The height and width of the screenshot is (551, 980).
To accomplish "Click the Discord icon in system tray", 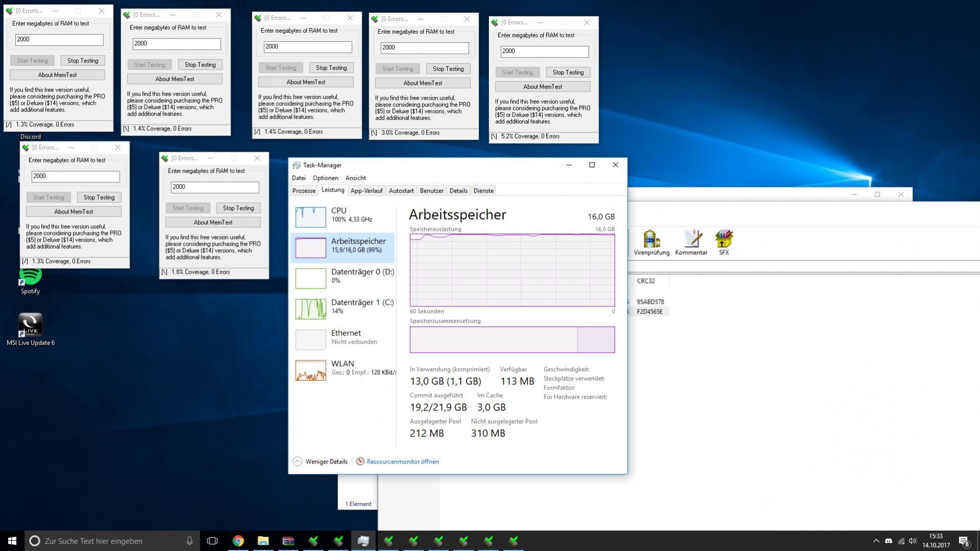I will point(889,541).
